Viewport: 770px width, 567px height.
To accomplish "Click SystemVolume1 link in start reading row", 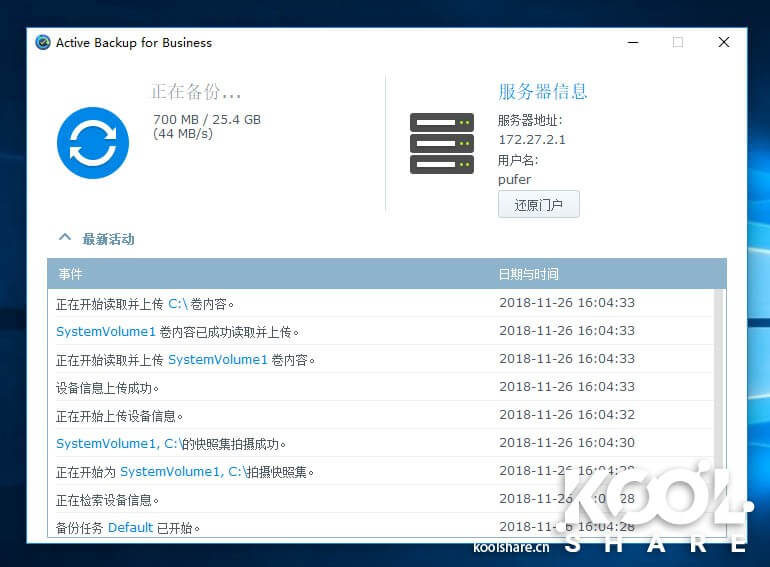I will coord(217,360).
